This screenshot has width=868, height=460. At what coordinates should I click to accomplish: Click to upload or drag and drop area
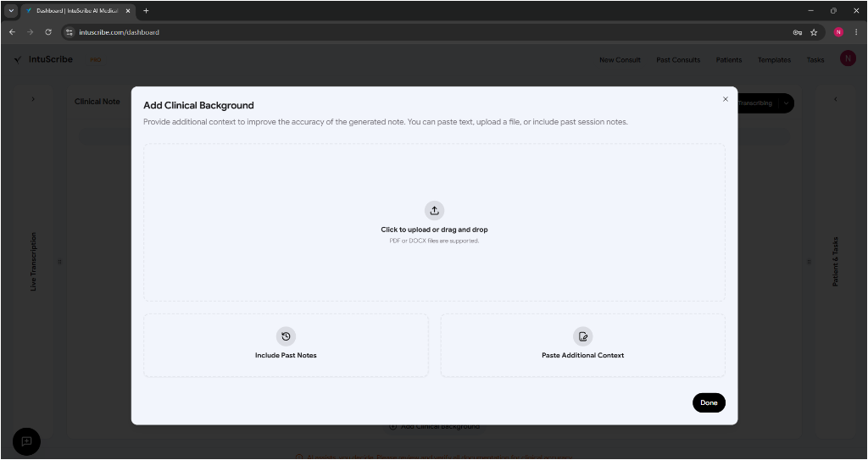[435, 223]
